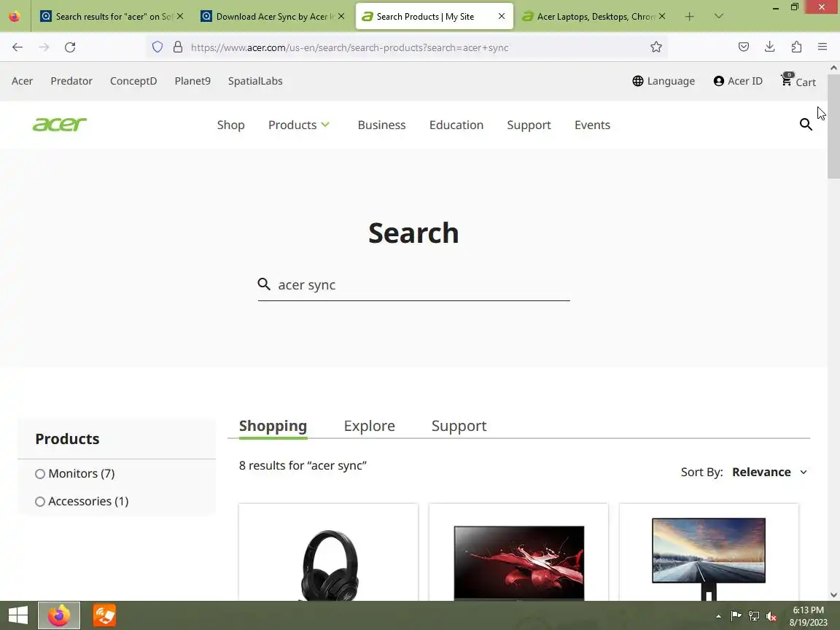
Task: Click the scrollbar down arrow
Action: coord(833,595)
